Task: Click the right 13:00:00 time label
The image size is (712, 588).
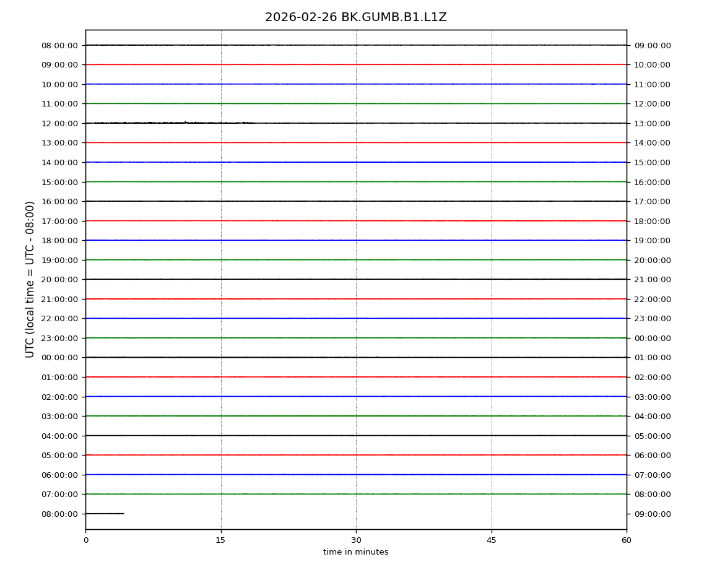Action: pos(652,123)
